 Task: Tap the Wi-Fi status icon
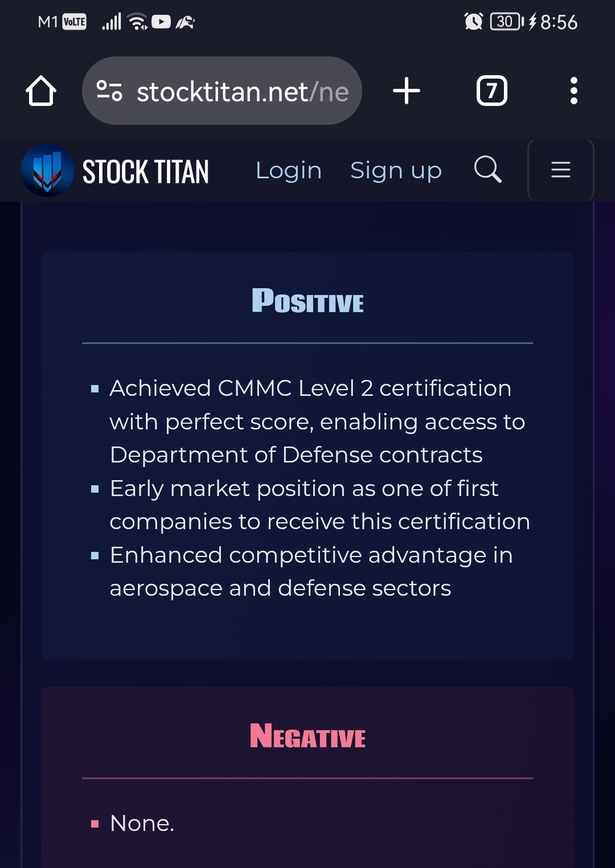(138, 22)
